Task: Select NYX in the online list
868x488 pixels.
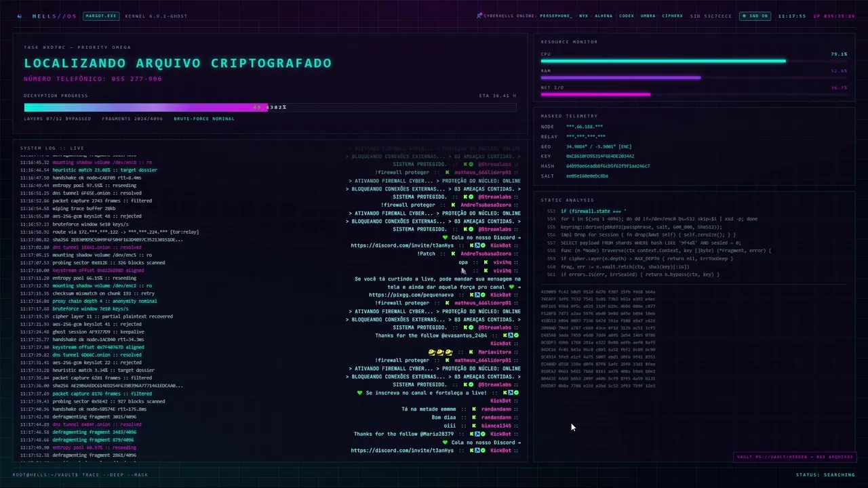Action: pyautogui.click(x=583, y=16)
